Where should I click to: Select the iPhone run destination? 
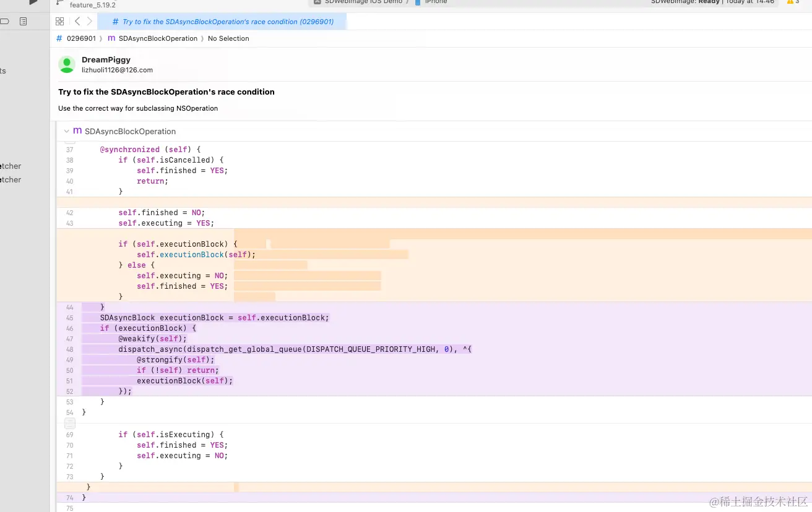tap(436, 2)
